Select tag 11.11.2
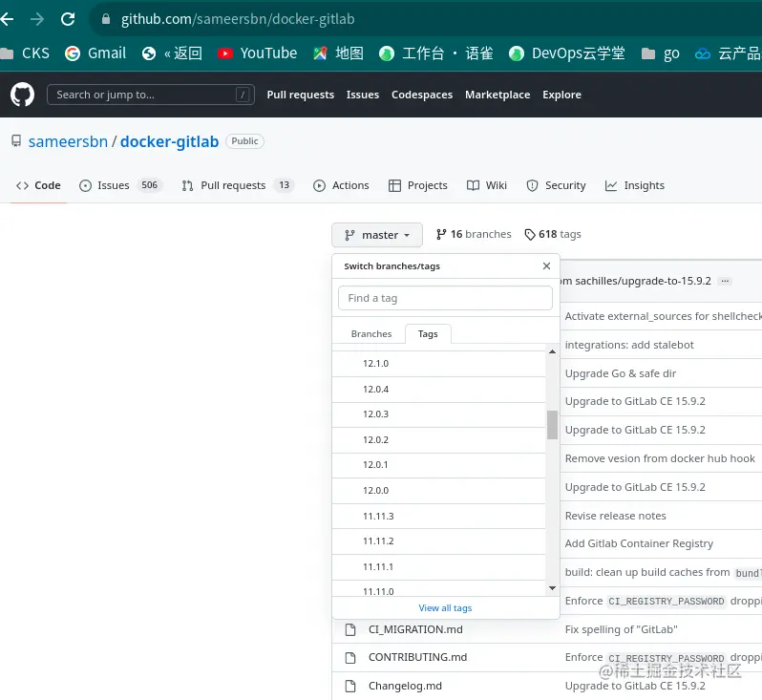The width and height of the screenshot is (762, 700). [x=438, y=541]
